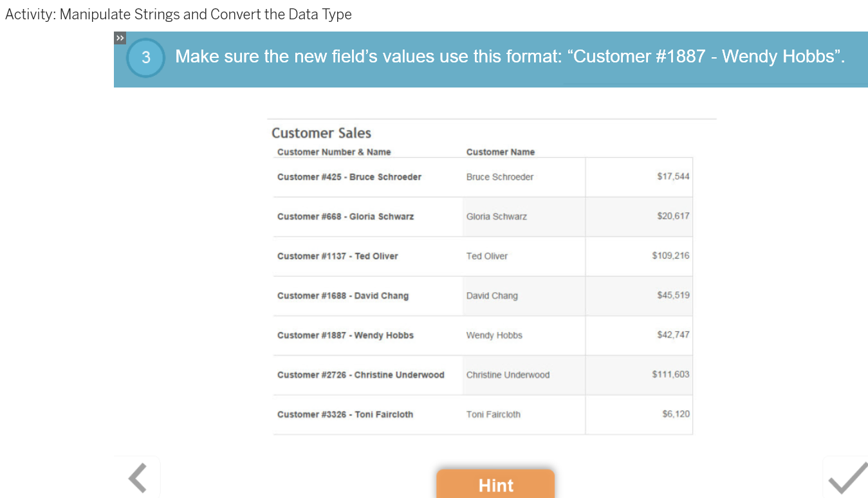Click the checkmark to confirm step

point(847,478)
